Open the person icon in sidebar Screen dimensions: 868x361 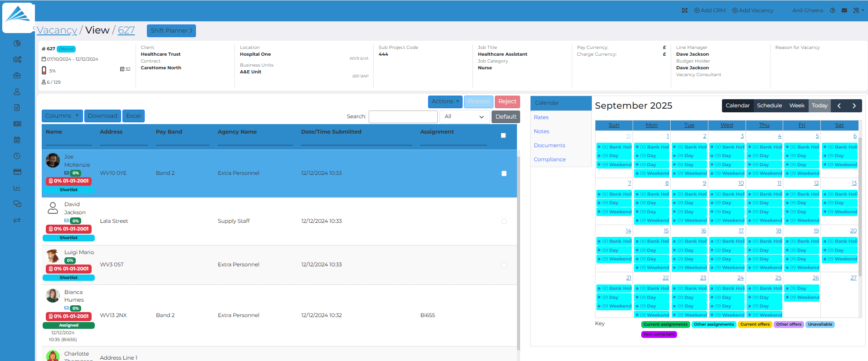(x=17, y=91)
